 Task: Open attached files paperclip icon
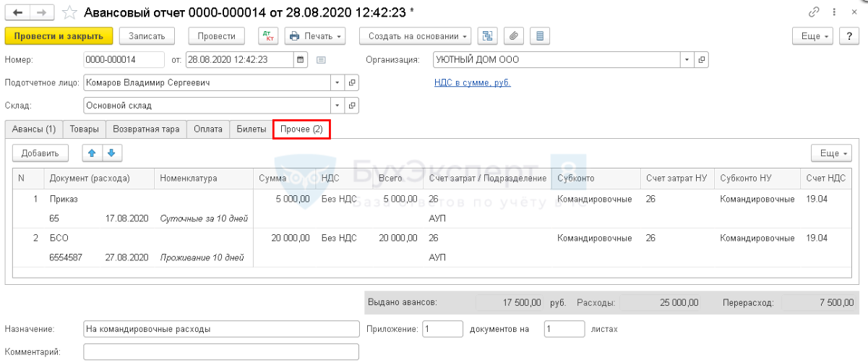[x=512, y=36]
